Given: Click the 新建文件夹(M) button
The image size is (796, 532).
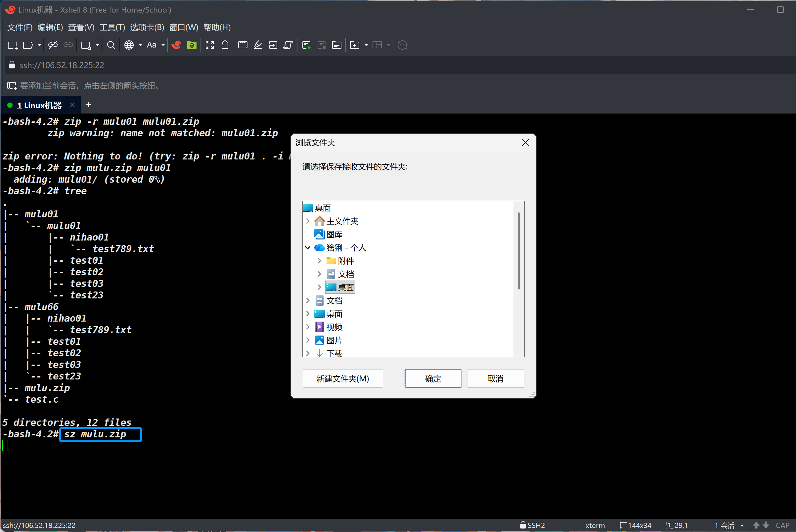Looking at the screenshot, I should 342,378.
